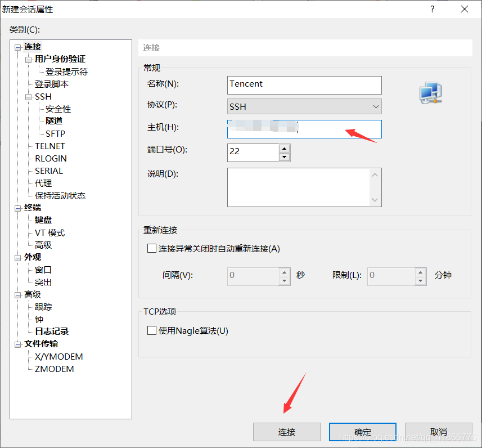Click the 名称 field containing Tencent

click(304, 85)
